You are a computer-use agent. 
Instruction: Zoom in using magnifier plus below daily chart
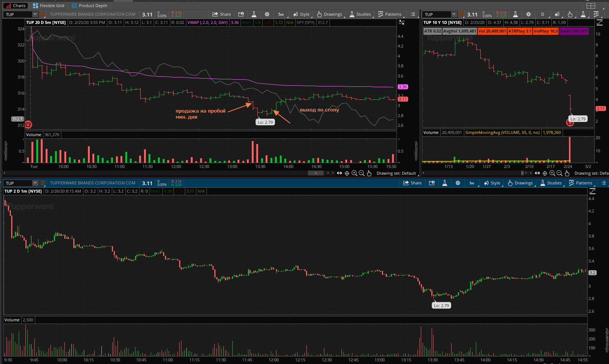click(x=552, y=173)
